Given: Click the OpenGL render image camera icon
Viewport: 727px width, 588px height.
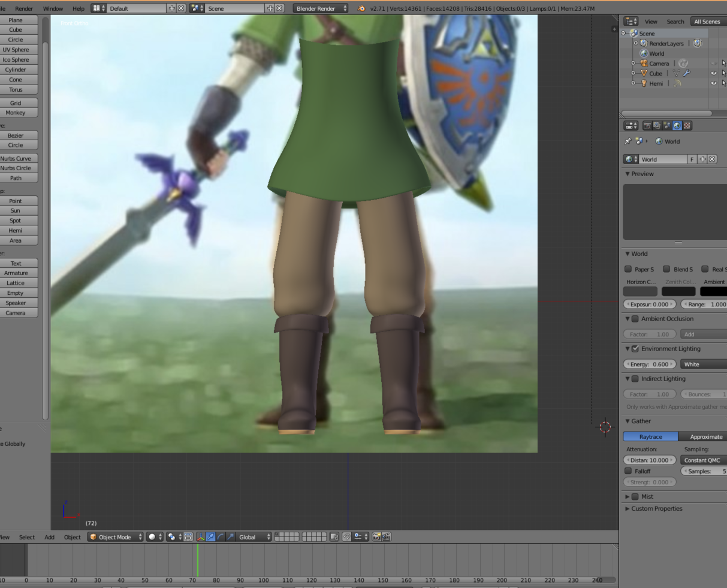Looking at the screenshot, I should (x=376, y=537).
